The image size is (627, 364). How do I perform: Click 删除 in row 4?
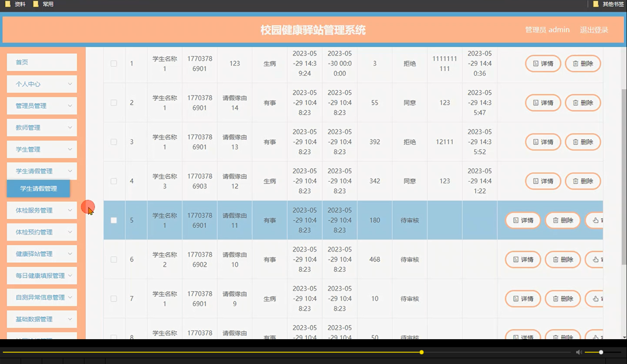[583, 181]
